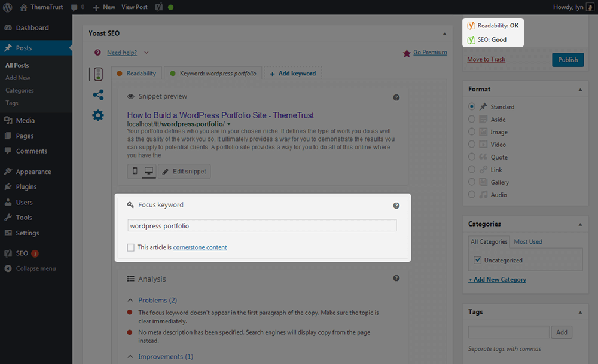Click the Publish button
The height and width of the screenshot is (364, 598).
point(568,60)
